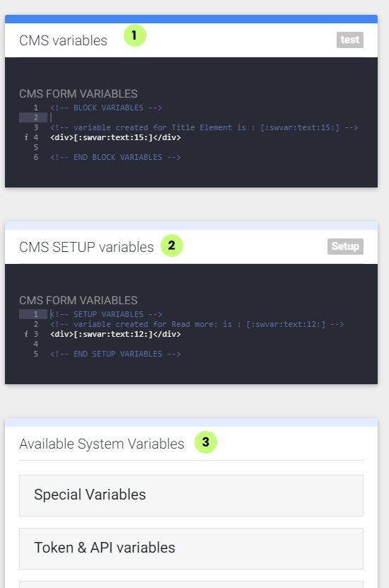Click END SETUP VARIABLES comment line
The image size is (389, 588).
pos(115,354)
